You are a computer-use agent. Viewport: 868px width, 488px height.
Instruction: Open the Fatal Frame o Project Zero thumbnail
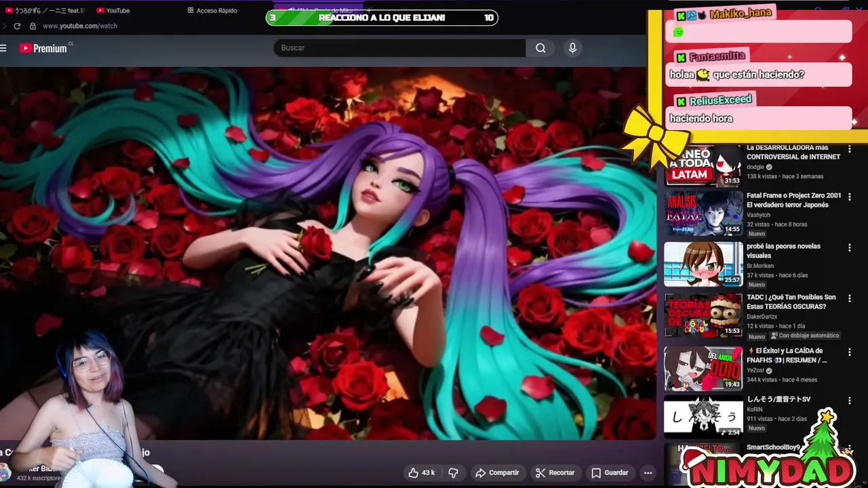pyautogui.click(x=703, y=213)
